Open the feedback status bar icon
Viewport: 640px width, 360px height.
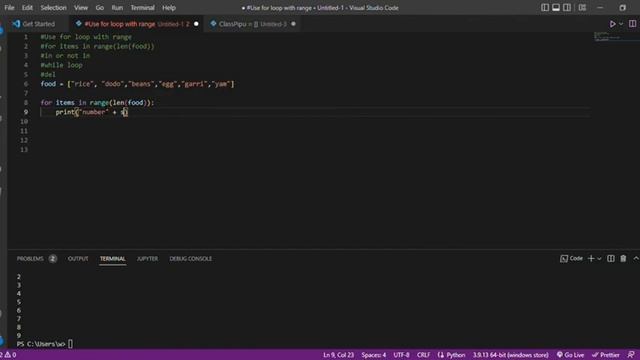click(x=631, y=355)
